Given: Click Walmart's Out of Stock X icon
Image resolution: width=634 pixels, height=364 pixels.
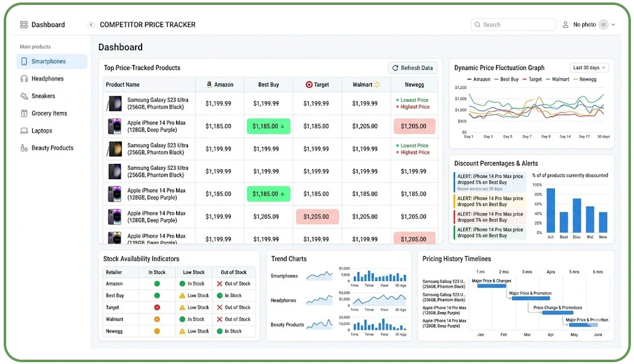Looking at the screenshot, I should (219, 319).
